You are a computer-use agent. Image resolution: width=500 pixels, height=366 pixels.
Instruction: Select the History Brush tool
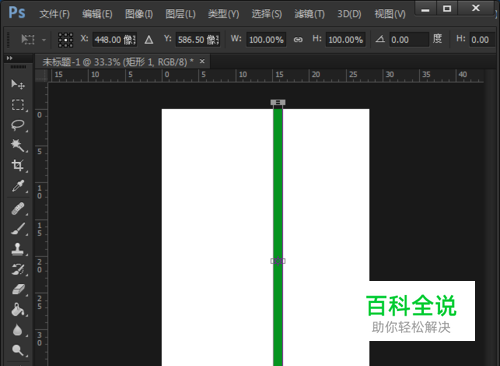[x=18, y=269]
